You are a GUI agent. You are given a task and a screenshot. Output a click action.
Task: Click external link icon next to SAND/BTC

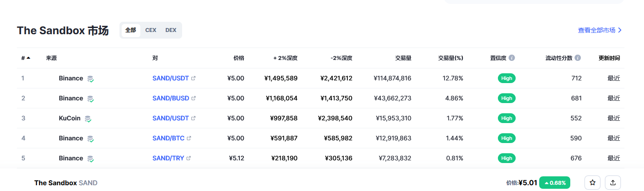click(189, 138)
